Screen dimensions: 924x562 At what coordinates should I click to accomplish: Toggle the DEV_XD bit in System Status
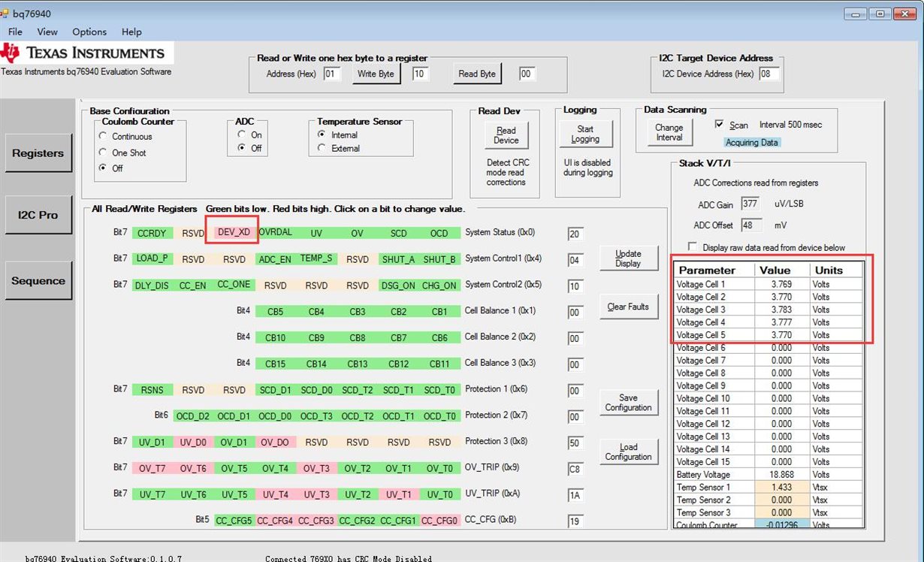[x=234, y=233]
